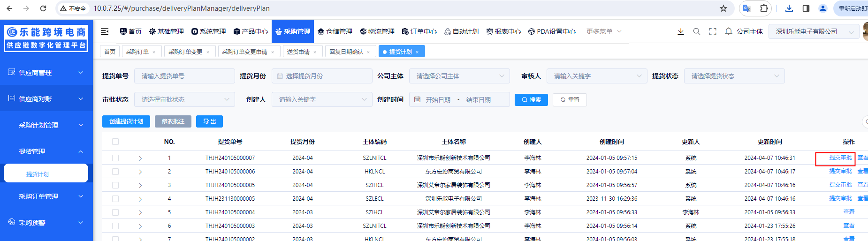Open PDA设置中心 menu

(552, 31)
